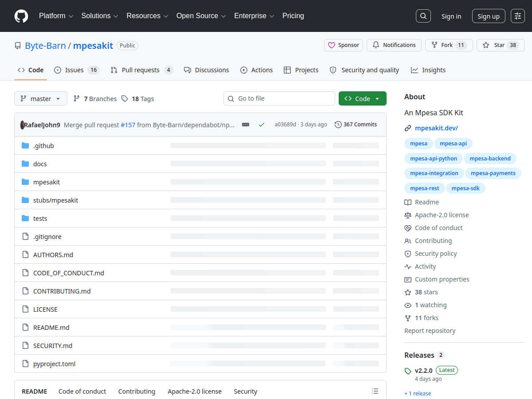Viewport: 532px width, 399px height.
Task: Open the tests folder
Action: 40,218
